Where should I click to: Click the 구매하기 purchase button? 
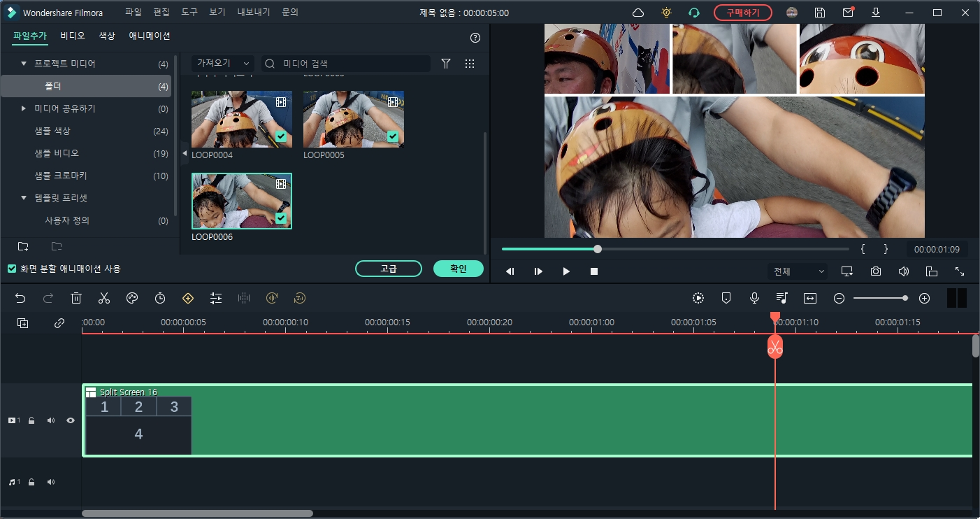743,13
